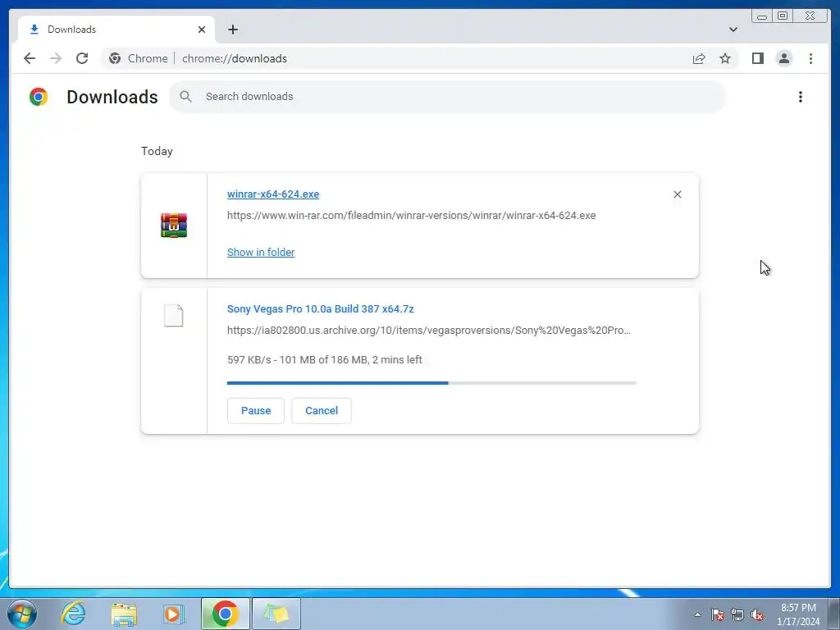Click the win-rar.com source URL

tap(412, 216)
